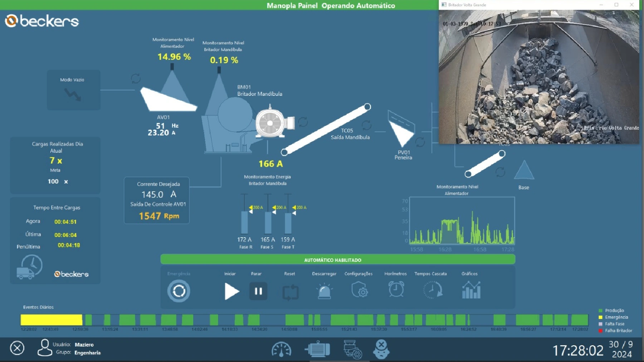The height and width of the screenshot is (362, 644).
Task: Click the Monitoramento Nível Alimentador trend chart
Action: click(x=462, y=220)
